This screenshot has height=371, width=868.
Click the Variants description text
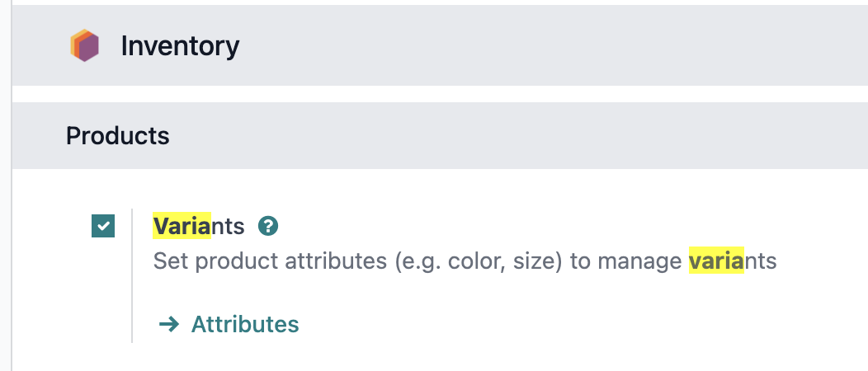[465, 261]
